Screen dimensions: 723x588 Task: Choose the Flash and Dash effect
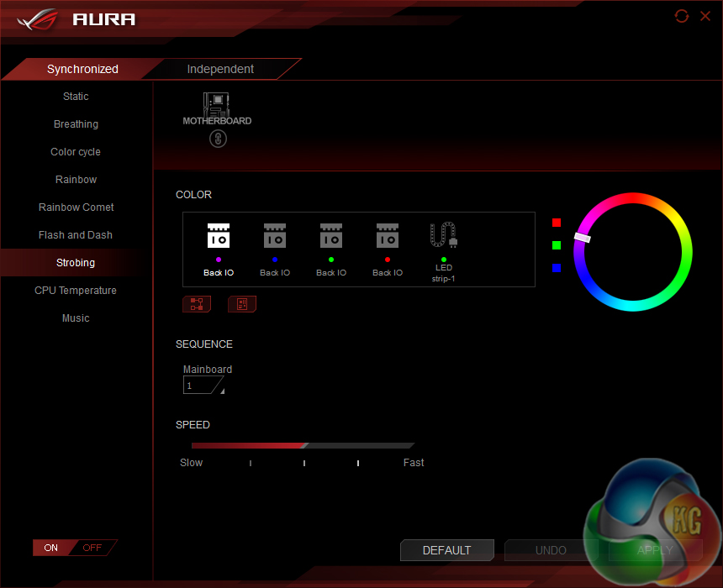click(x=76, y=234)
